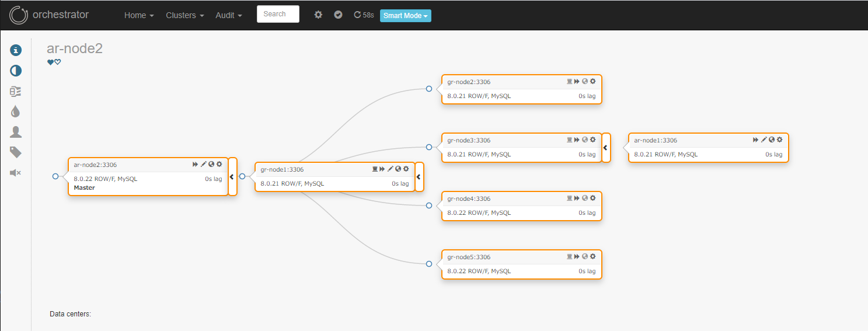
Task: Open the Smart Mode dropdown
Action: coord(406,16)
